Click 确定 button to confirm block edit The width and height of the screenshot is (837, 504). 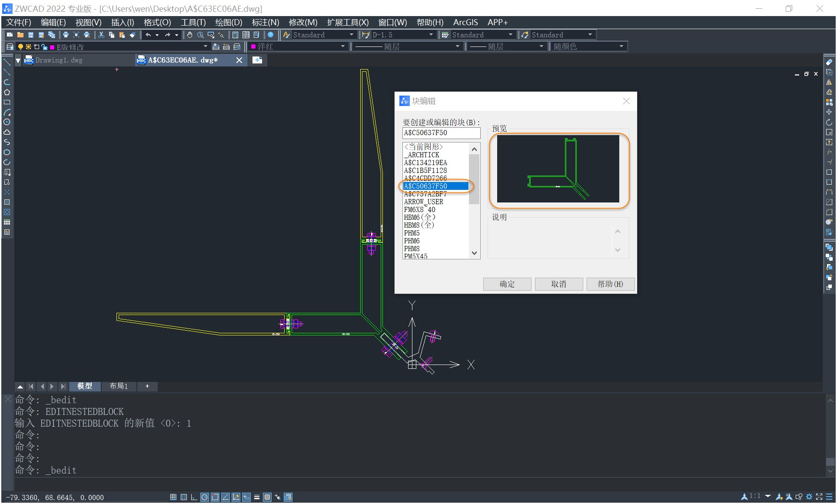[507, 283]
